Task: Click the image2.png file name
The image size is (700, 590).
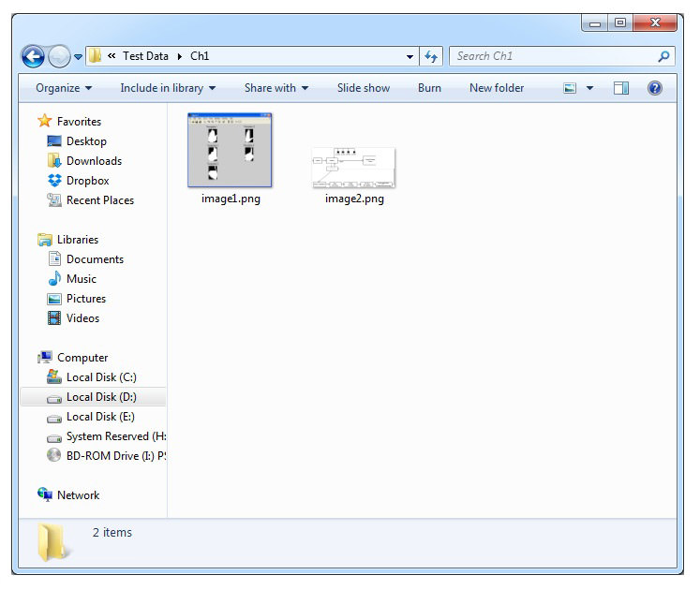Action: [x=354, y=199]
